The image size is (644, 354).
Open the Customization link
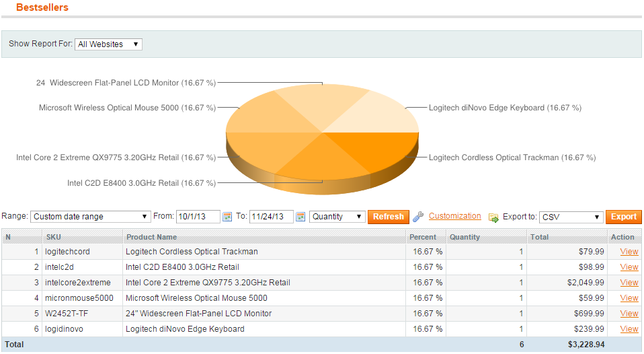coord(454,216)
